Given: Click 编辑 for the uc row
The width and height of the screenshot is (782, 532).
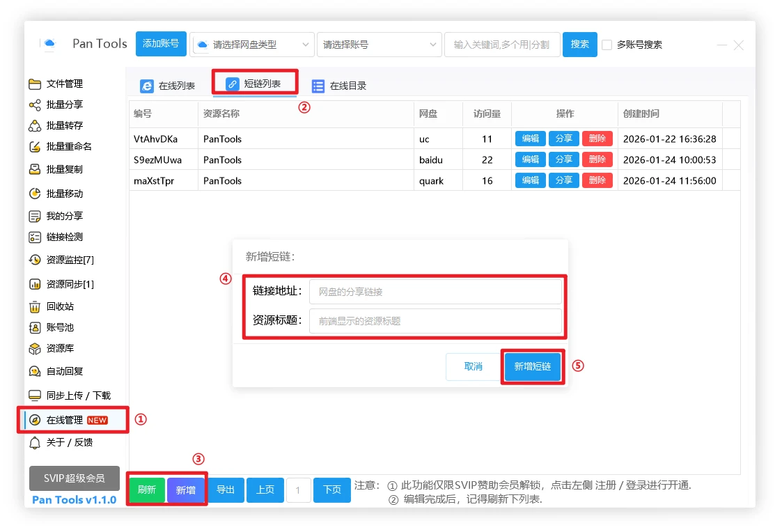Looking at the screenshot, I should pos(531,139).
